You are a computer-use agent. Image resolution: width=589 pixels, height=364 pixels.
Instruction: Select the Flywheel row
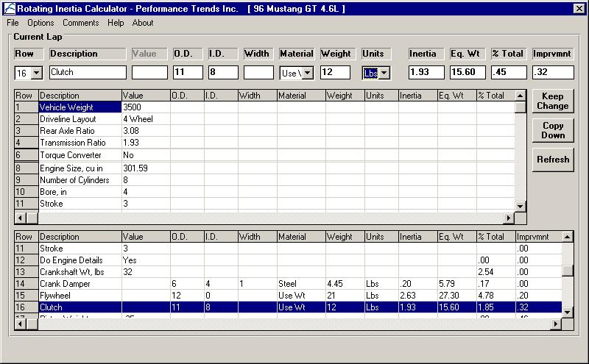point(288,296)
